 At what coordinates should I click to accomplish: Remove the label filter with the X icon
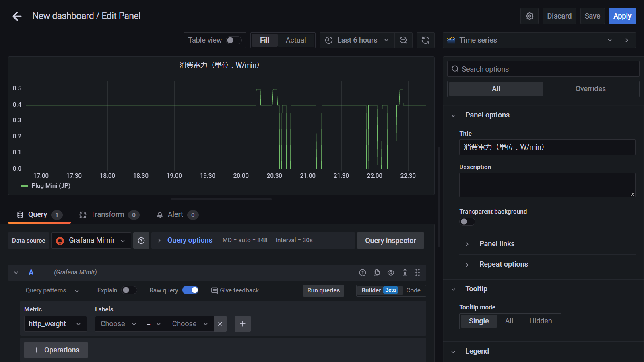tap(220, 324)
